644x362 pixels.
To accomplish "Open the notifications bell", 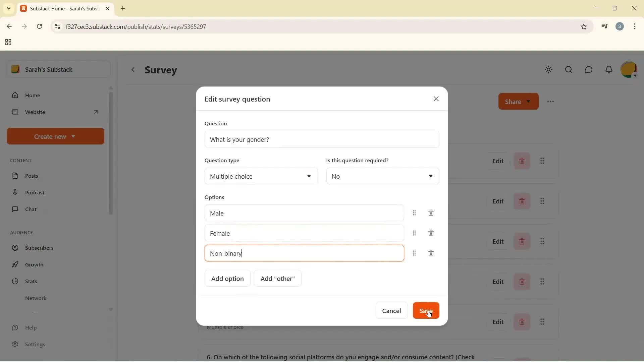I will coord(609,70).
